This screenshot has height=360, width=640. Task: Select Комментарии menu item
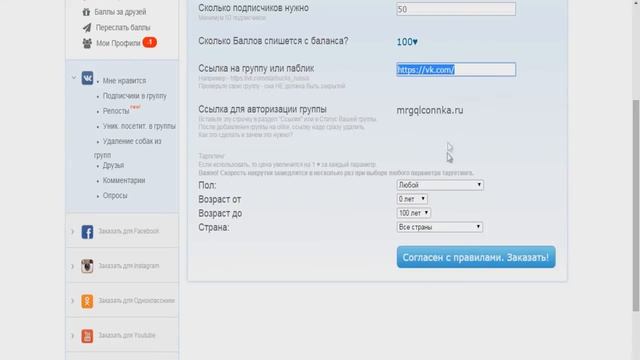point(124,180)
